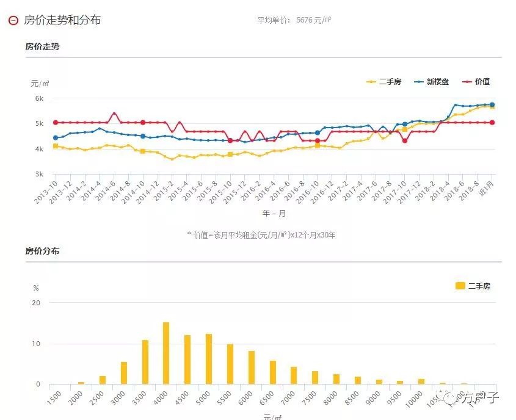Click the 价值 formula footnote text

pyautogui.click(x=261, y=235)
